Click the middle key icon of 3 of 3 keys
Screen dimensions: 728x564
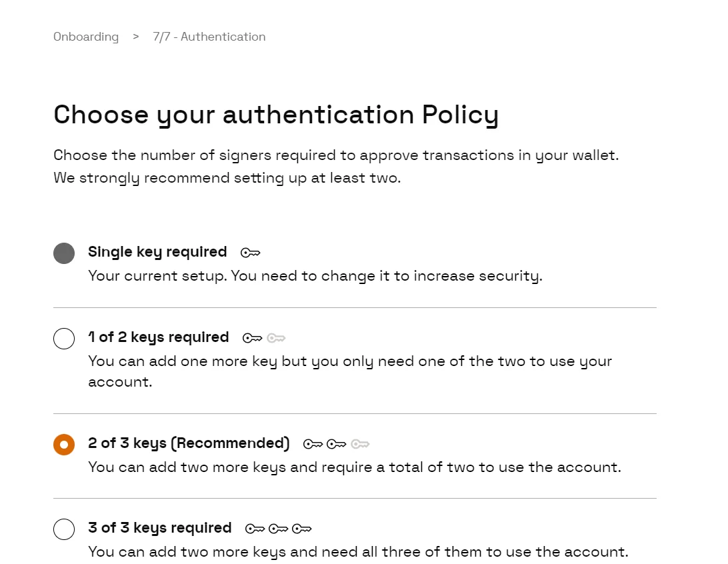click(x=279, y=529)
